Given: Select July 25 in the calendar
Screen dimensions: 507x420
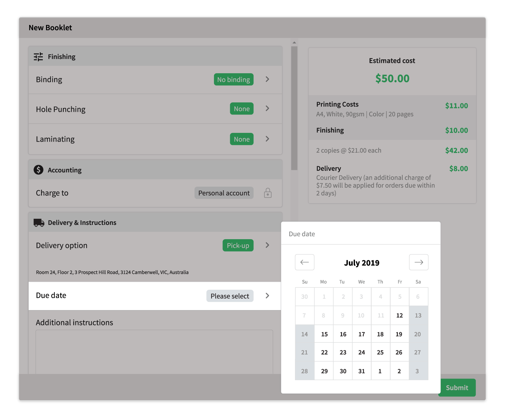Looking at the screenshot, I should [x=381, y=352].
